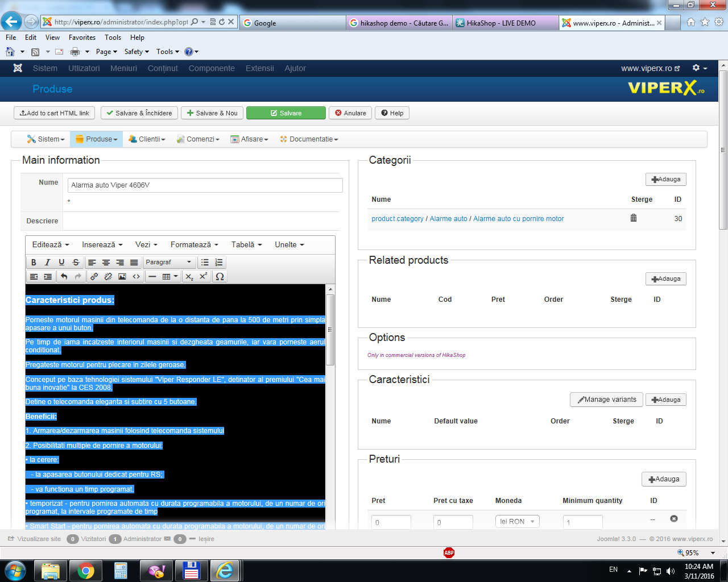This screenshot has height=582, width=728.
Task: Add a category with Adauga in Categorii
Action: [666, 179]
